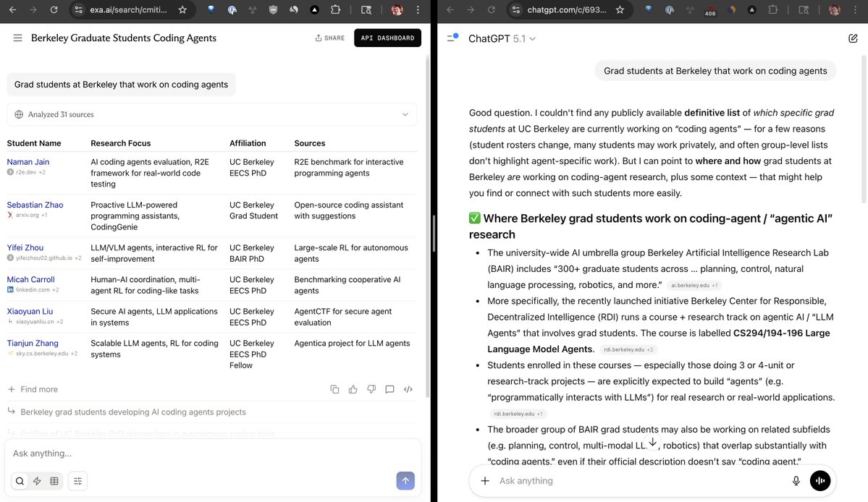Open the rdi.berkeley.edu +2 citation chip
The height and width of the screenshot is (502, 868).
point(628,349)
